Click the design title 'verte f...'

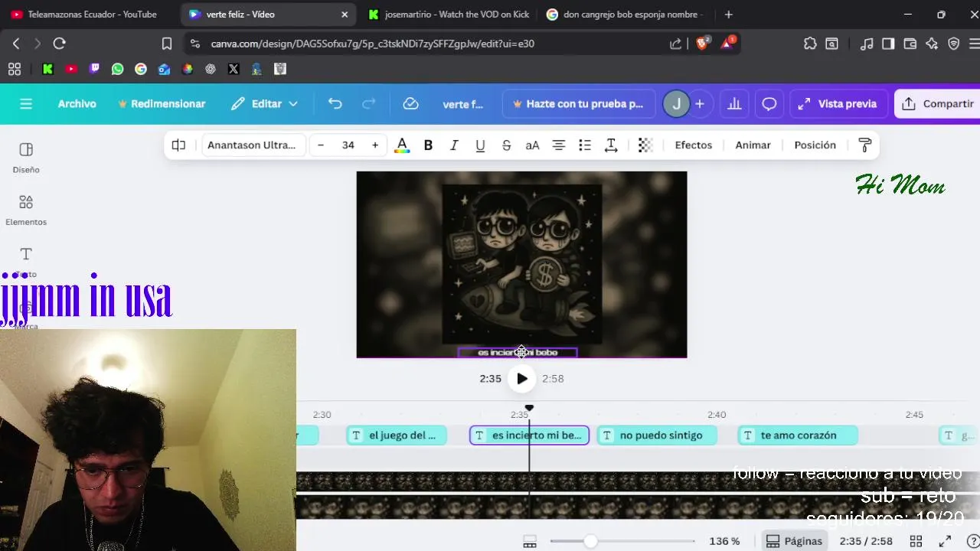tap(463, 104)
